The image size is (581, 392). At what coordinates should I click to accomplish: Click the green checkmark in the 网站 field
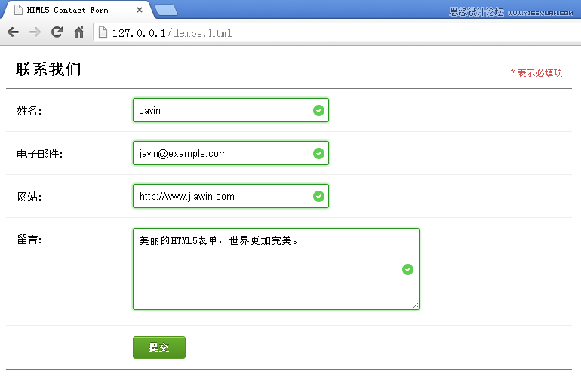[318, 196]
